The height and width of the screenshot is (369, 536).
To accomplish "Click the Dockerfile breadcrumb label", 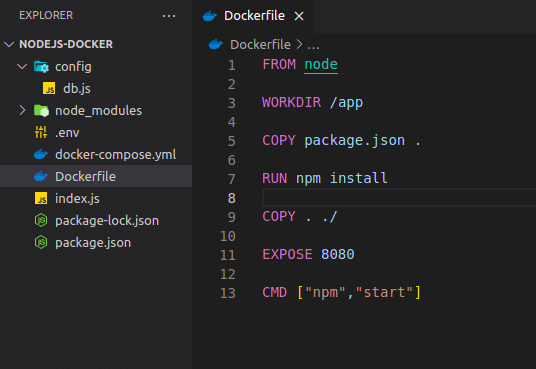I will (x=260, y=44).
